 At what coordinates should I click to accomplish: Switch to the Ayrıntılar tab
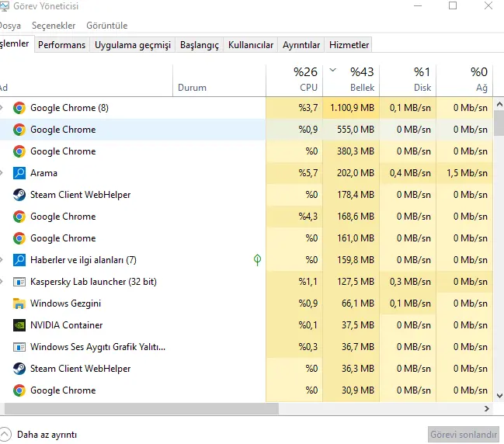pyautogui.click(x=301, y=45)
